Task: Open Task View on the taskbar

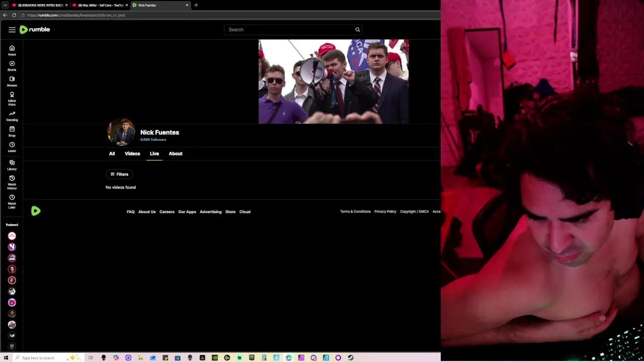Action: pyautogui.click(x=91, y=357)
